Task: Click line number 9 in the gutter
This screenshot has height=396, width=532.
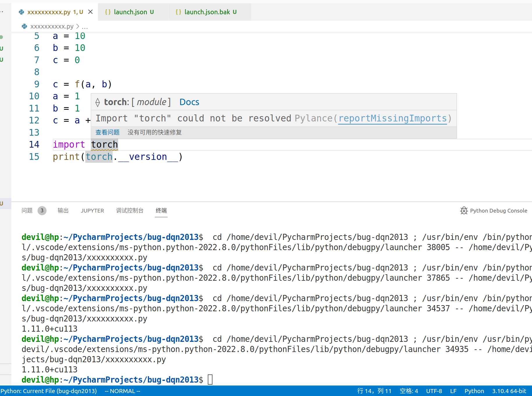Action: (37, 84)
